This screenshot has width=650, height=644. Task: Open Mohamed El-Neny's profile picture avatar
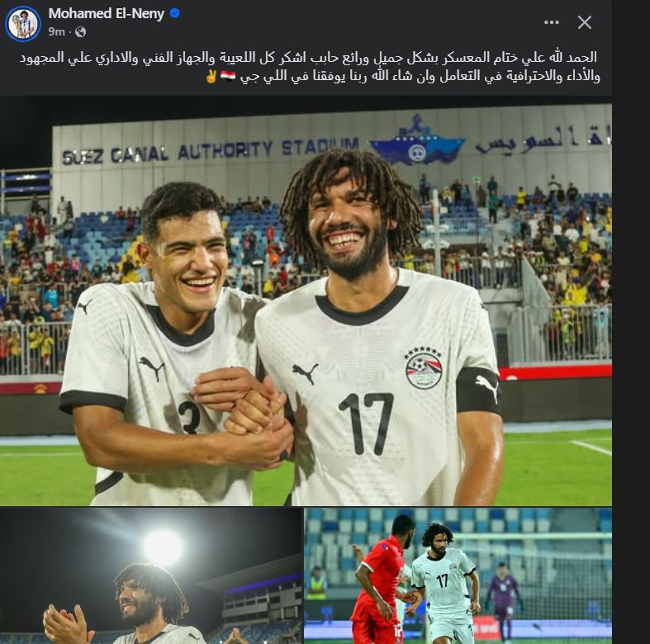(x=23, y=24)
